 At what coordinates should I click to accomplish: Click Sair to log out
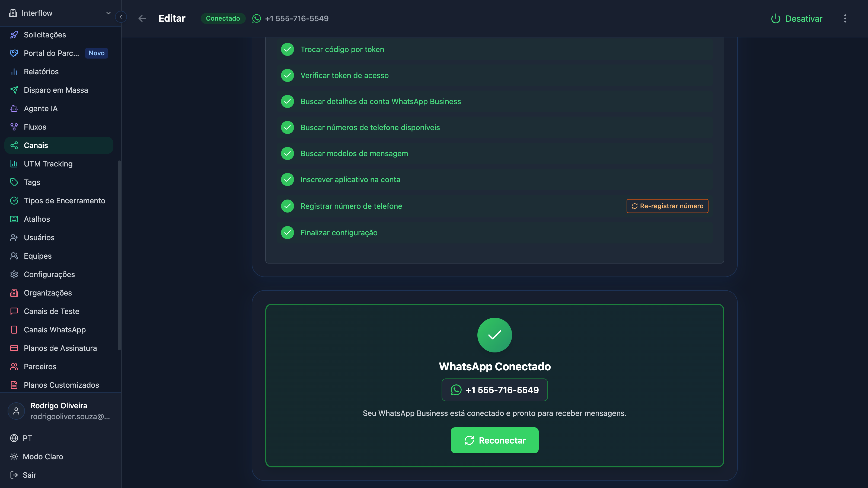(x=23, y=475)
